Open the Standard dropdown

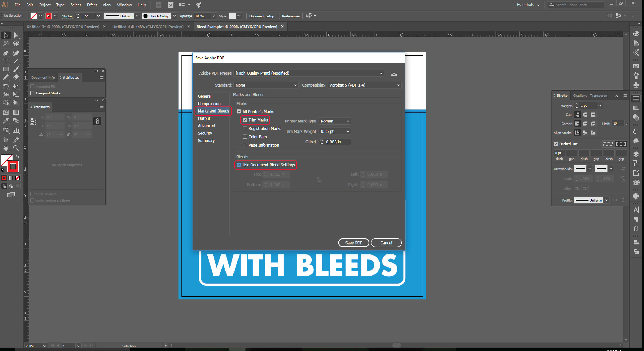point(266,85)
